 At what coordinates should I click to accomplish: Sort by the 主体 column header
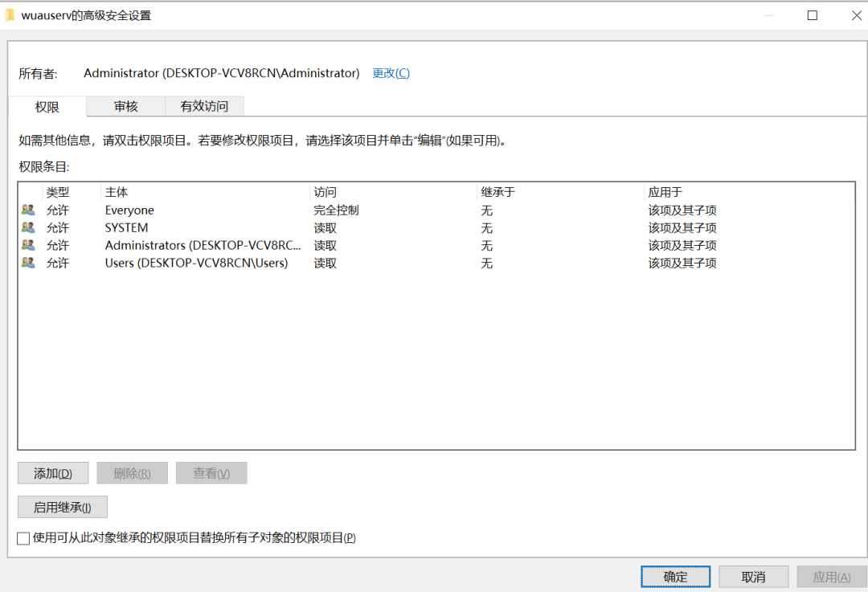pos(205,193)
